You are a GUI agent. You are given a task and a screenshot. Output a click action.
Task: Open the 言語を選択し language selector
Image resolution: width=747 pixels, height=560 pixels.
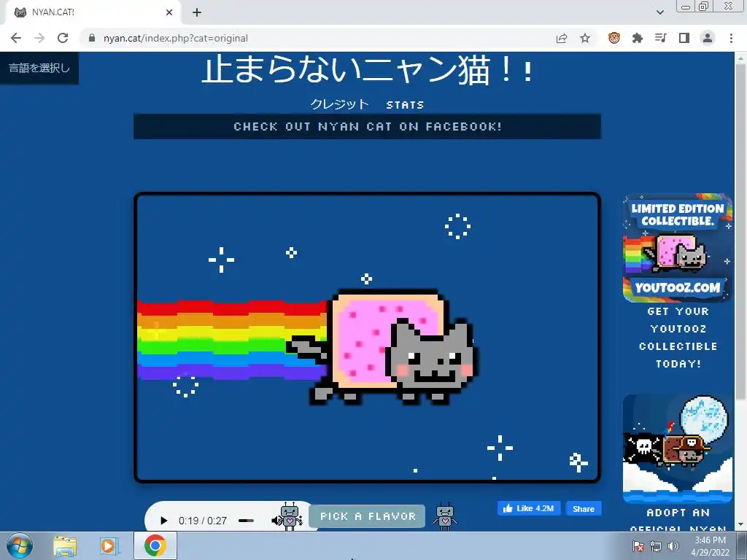tap(39, 68)
